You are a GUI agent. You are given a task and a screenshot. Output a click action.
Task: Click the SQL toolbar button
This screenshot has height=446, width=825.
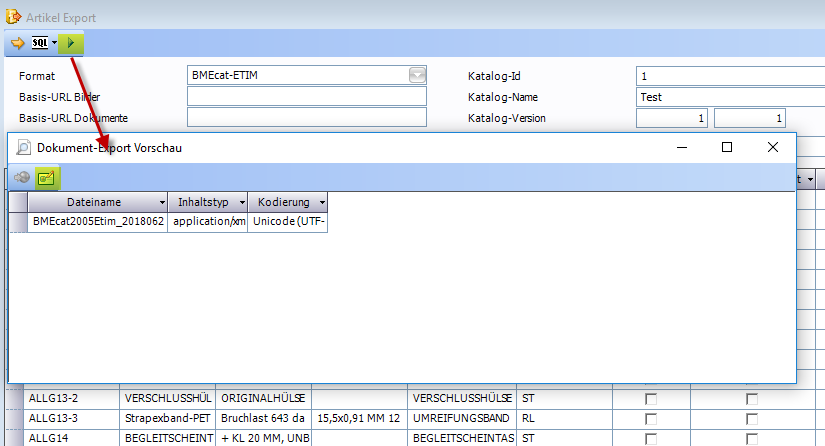(x=40, y=43)
